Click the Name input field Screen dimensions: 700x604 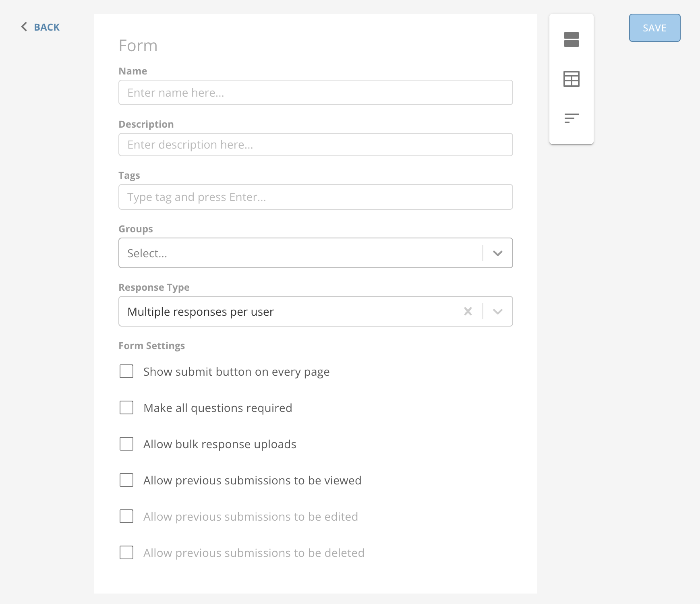point(315,92)
